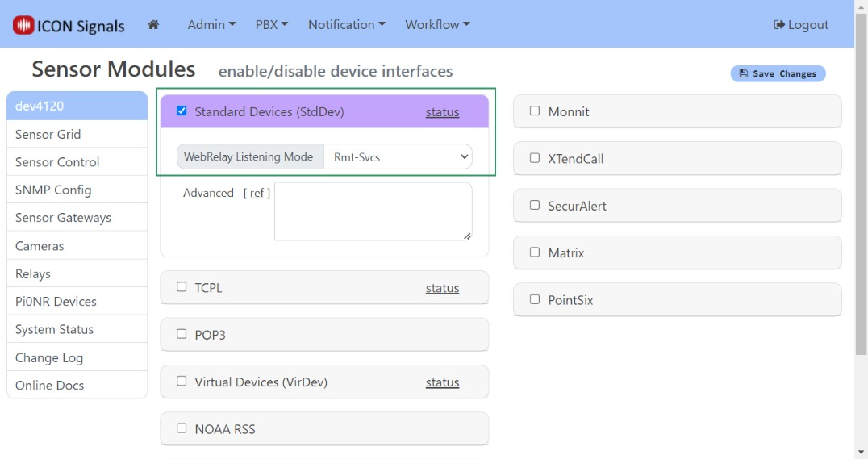The image size is (868, 459).
Task: Open the Workflow menu
Action: (437, 25)
